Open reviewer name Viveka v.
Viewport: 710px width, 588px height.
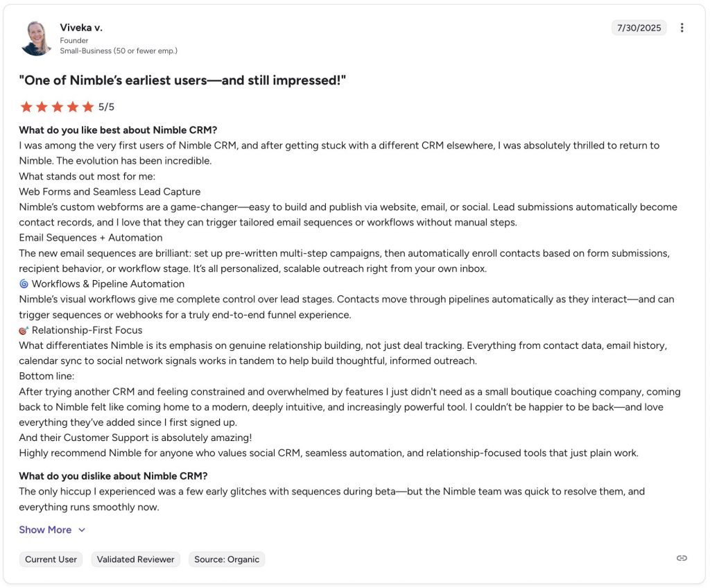[x=81, y=28]
